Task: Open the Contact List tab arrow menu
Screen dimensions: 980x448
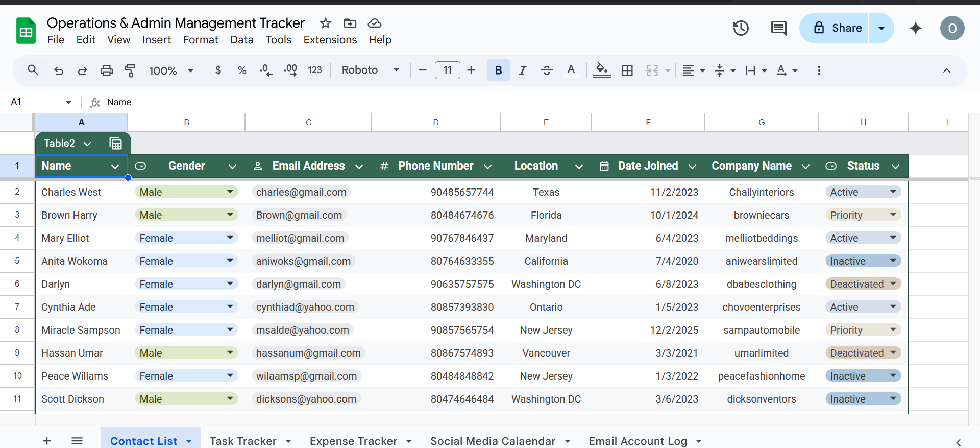Action: 189,441
